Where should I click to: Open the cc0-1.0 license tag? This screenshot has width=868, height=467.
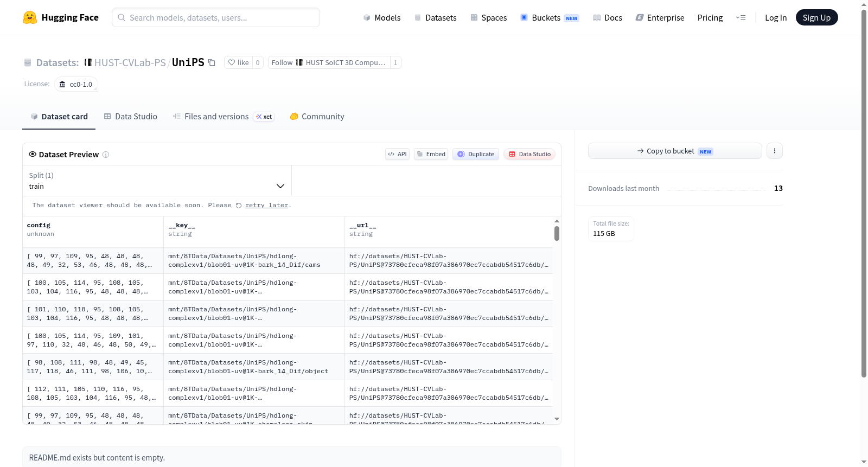pyautogui.click(x=76, y=85)
